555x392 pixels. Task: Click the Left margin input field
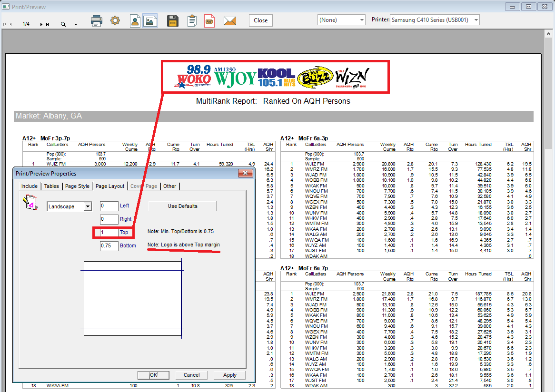(109, 206)
